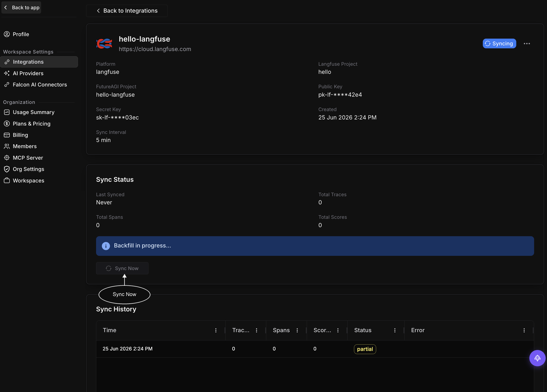Open Workspaces page
Viewport: 547px width, 392px height.
click(x=28, y=180)
